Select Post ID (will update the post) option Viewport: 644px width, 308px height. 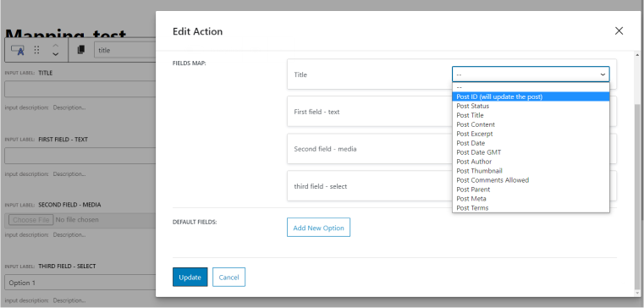coord(531,96)
